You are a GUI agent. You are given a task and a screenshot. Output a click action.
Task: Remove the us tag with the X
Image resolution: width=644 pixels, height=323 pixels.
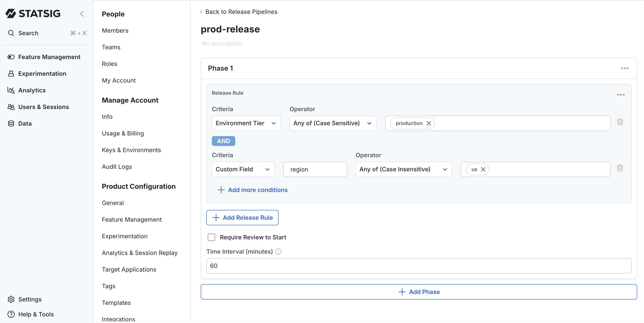coord(483,169)
